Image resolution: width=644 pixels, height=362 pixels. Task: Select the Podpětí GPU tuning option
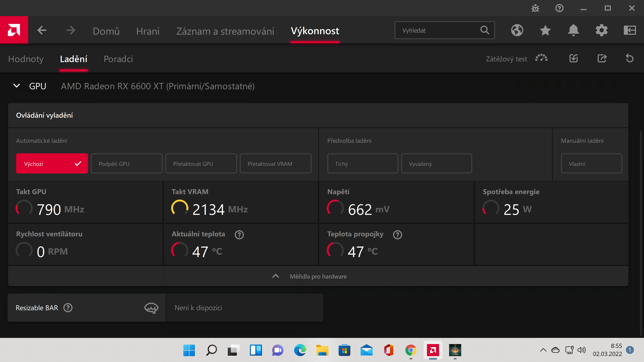click(126, 164)
